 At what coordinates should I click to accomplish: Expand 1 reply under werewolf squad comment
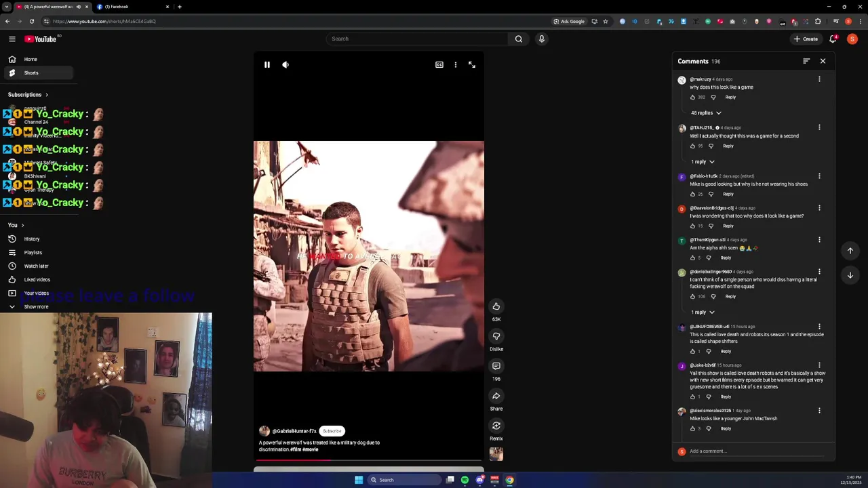point(703,312)
